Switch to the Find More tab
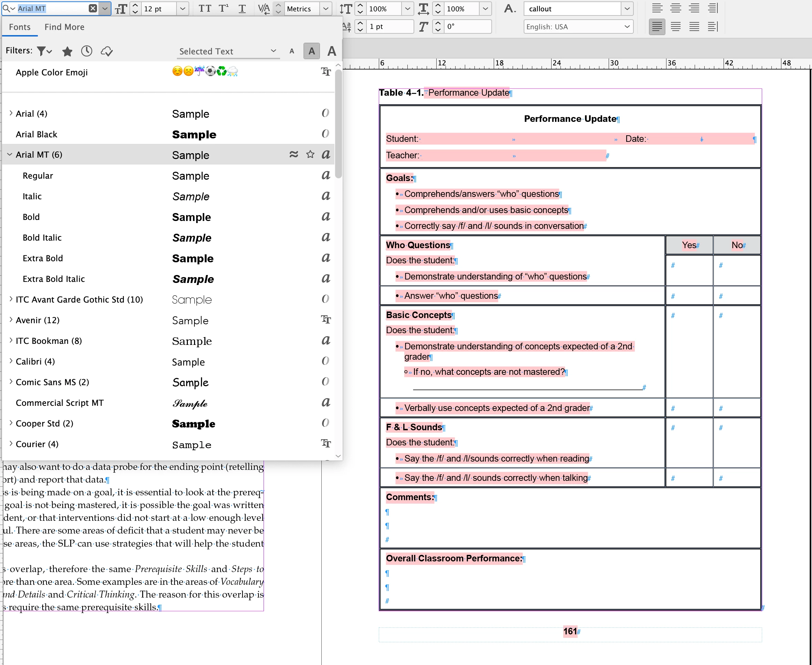The image size is (812, 665). pos(64,27)
